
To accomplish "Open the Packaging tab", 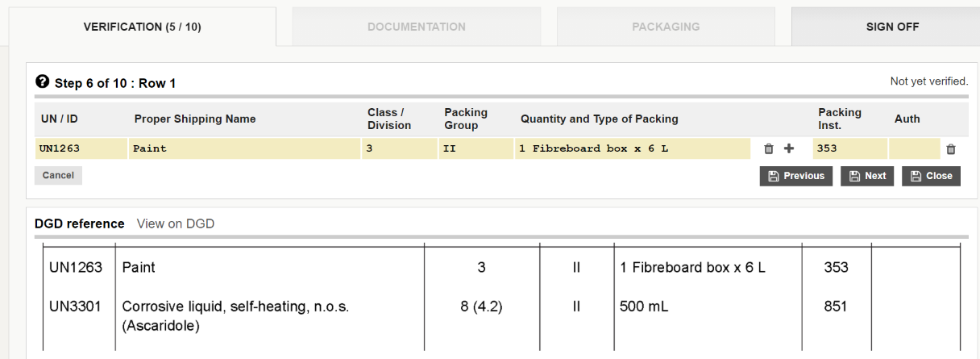I will (x=666, y=27).
